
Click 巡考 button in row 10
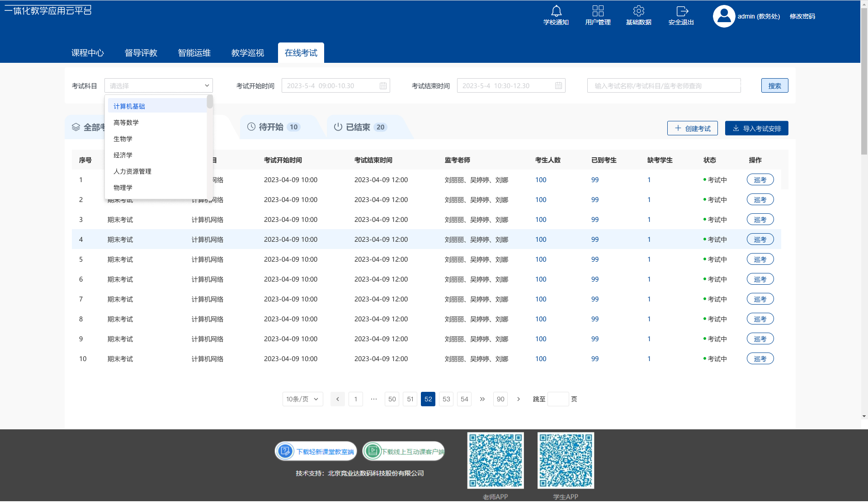[x=760, y=359]
